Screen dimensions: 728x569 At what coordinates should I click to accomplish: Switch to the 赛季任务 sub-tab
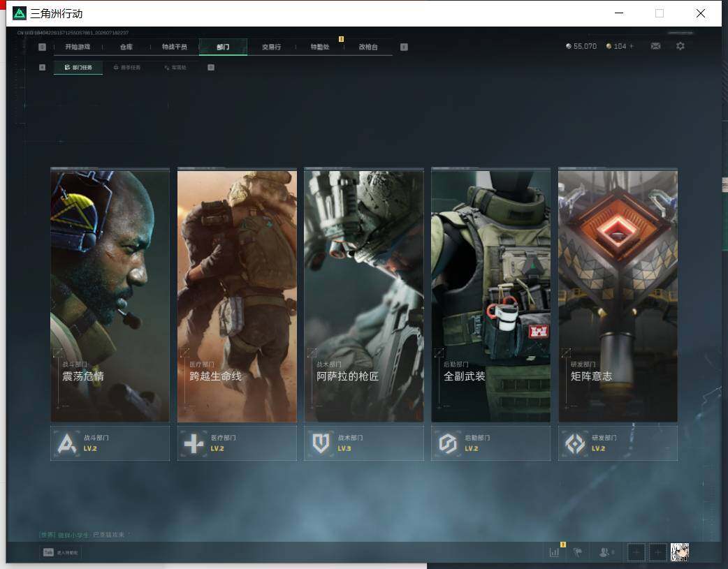pos(126,67)
